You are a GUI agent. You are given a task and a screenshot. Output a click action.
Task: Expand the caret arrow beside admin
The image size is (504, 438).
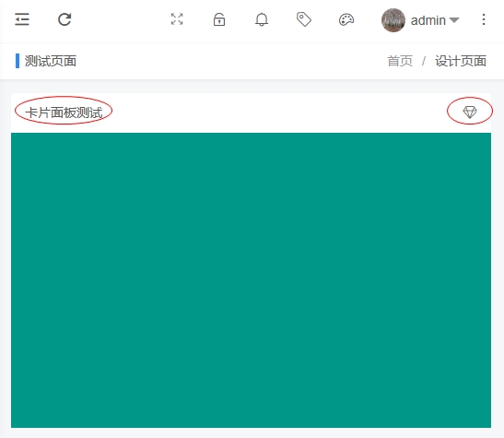pos(454,20)
